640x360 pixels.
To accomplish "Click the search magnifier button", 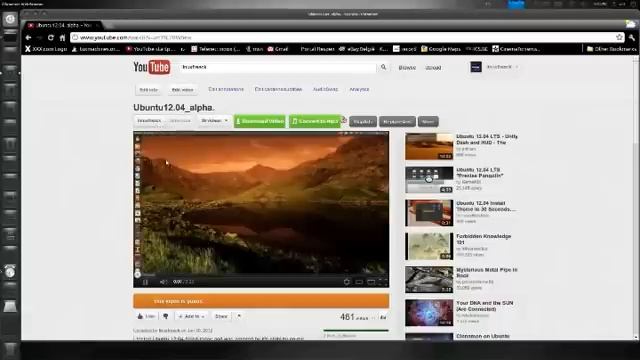I will point(383,67).
